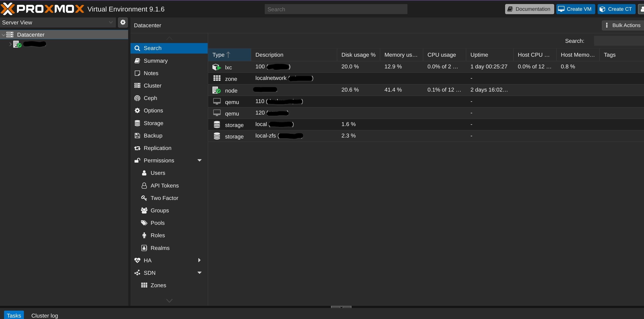Click the lxc row 20.0 % disk cell
Image resolution: width=644 pixels, height=319 pixels.
tap(358, 66)
